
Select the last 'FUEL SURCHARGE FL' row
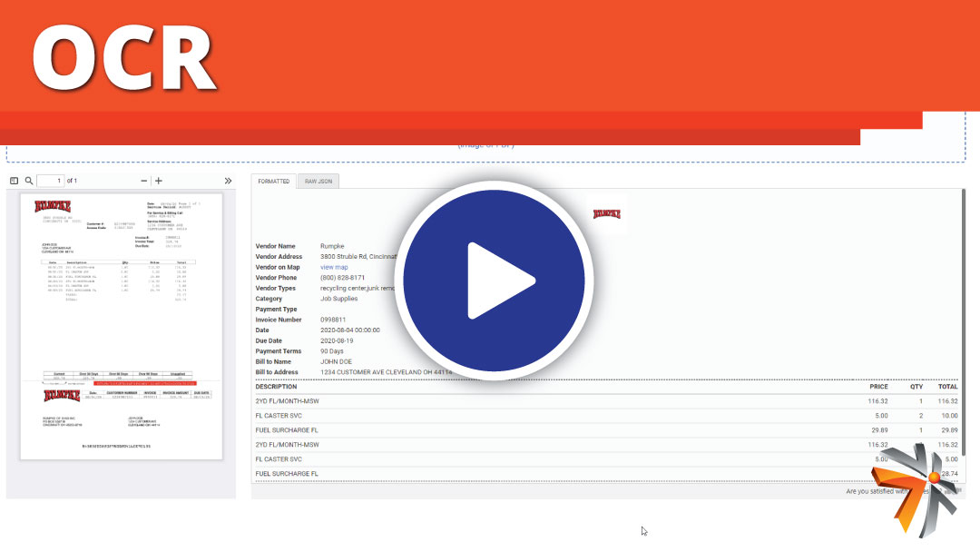point(606,474)
